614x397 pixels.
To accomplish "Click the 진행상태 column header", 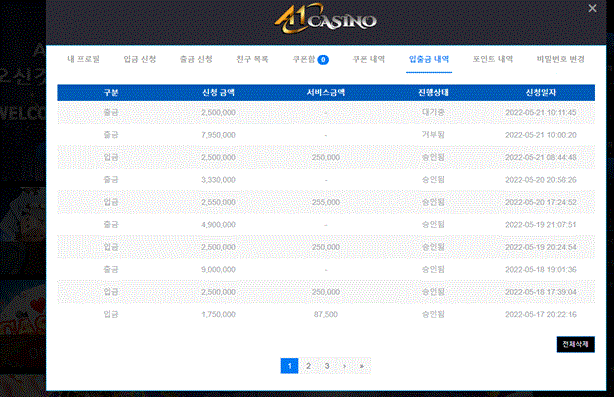I will (x=433, y=93).
